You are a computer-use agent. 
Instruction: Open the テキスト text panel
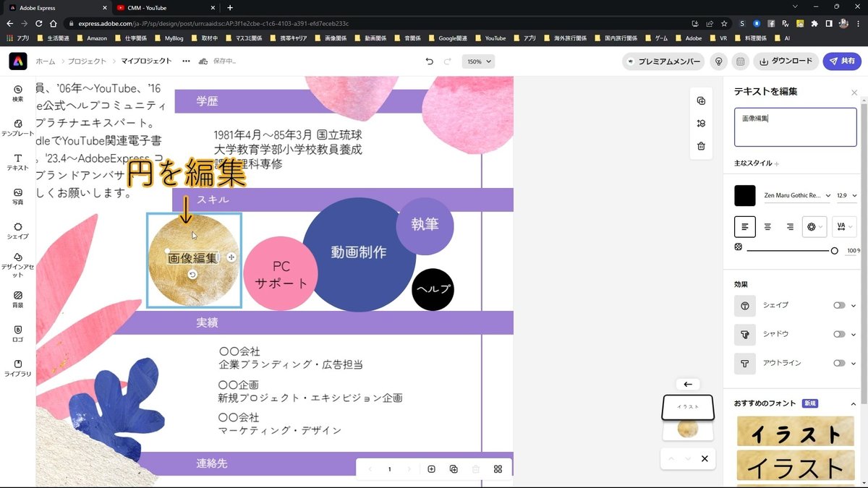click(x=18, y=162)
